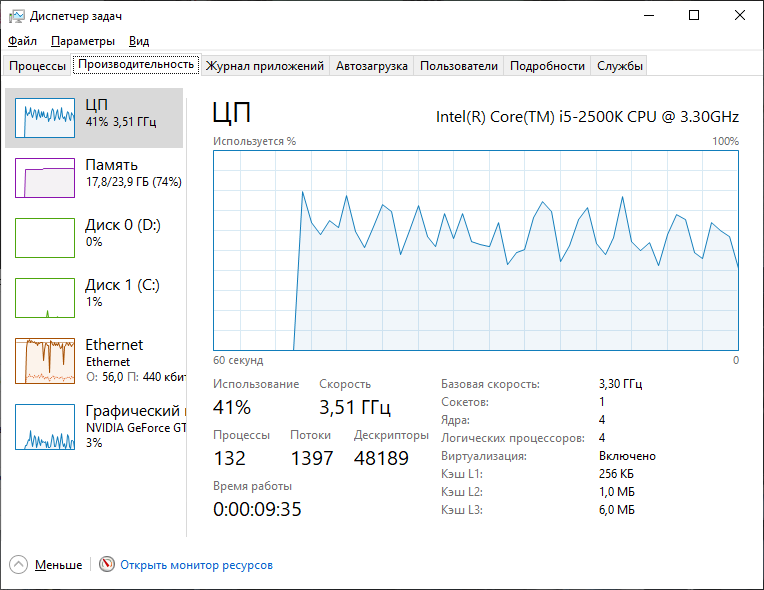The image size is (764, 590).
Task: Select the NVIDIA GeForce GPU mini graph
Action: click(45, 427)
